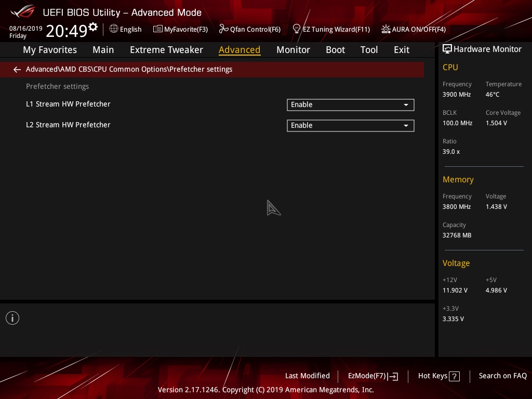The height and width of the screenshot is (399, 532).
Task: Open clock settings gear icon
Action: tap(93, 26)
